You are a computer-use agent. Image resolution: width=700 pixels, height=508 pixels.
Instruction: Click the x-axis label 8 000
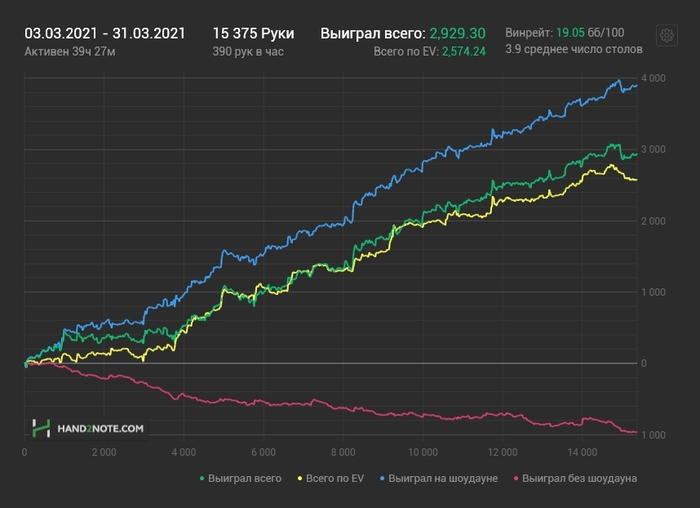[343, 452]
